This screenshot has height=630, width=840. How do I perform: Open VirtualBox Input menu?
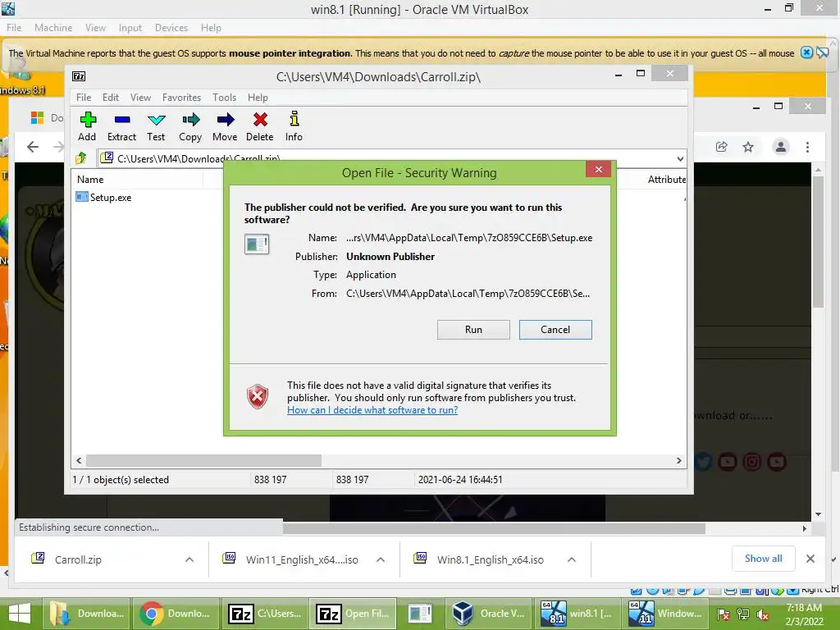point(130,28)
